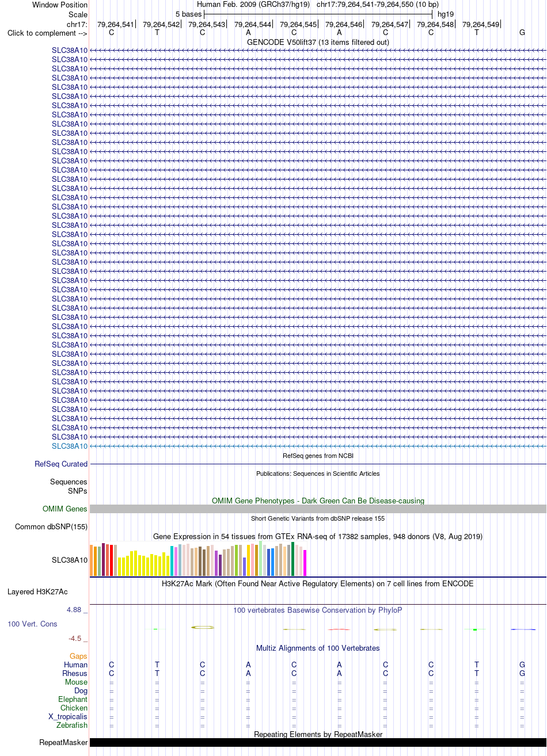This screenshot has width=547, height=756.
Task: Select the Zebrafish alignment row label
Action: point(72,725)
